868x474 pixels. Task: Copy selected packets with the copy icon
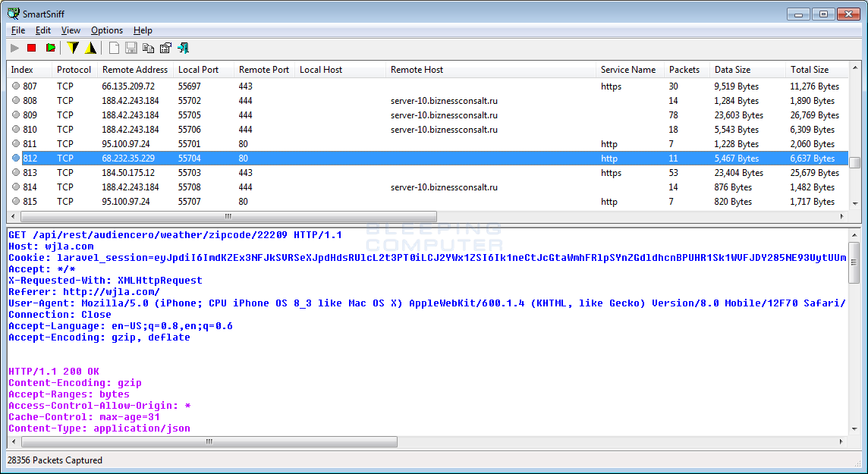148,47
